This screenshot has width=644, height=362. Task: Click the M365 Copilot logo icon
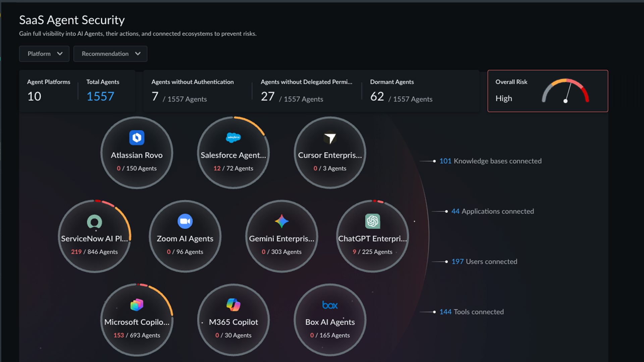click(233, 305)
